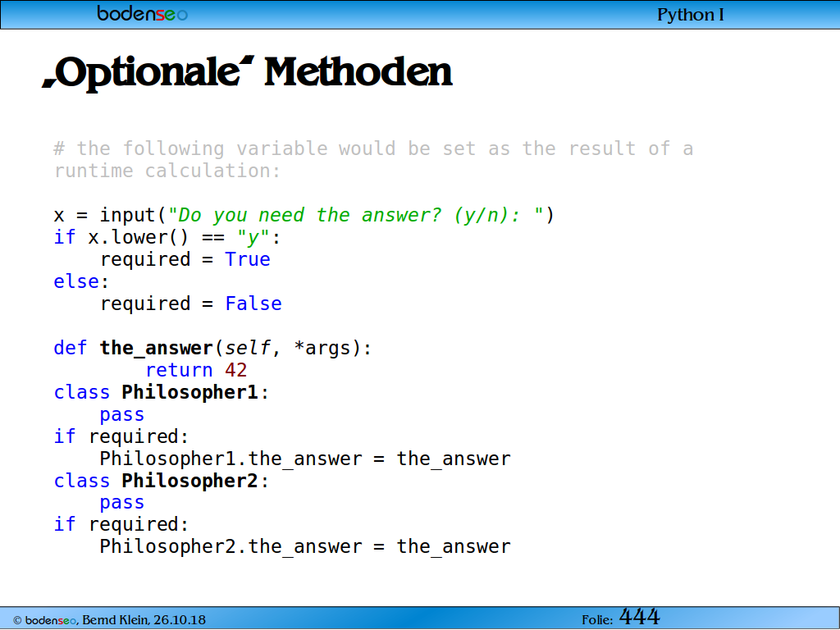The width and height of the screenshot is (840, 630).
Task: Click the comment text 'runtime calculation:'
Action: tap(167, 171)
